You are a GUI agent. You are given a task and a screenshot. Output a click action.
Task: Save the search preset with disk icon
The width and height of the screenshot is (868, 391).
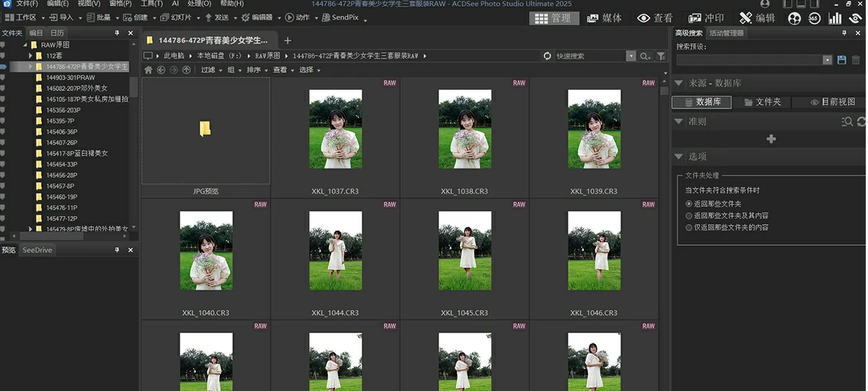841,60
